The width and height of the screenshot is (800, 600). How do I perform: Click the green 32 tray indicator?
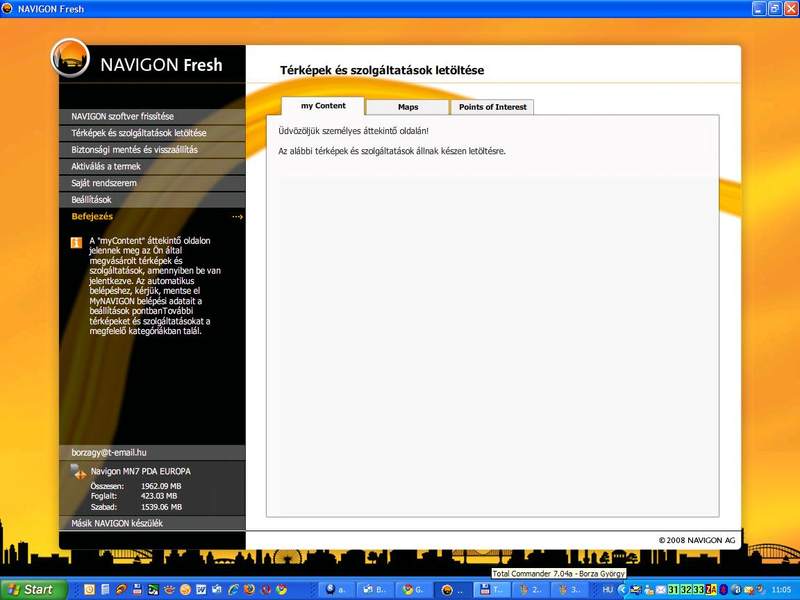tap(686, 590)
